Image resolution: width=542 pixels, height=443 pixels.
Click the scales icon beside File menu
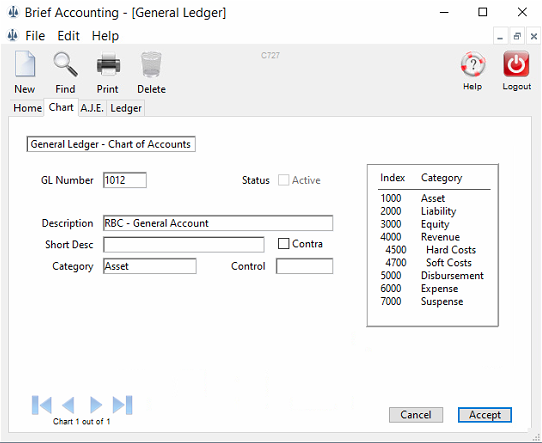[13, 35]
